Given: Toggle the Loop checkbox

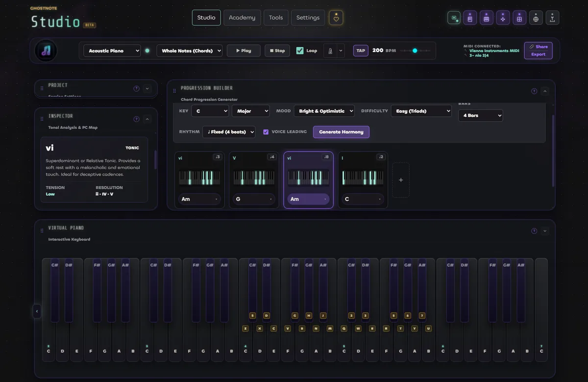Looking at the screenshot, I should (x=300, y=51).
